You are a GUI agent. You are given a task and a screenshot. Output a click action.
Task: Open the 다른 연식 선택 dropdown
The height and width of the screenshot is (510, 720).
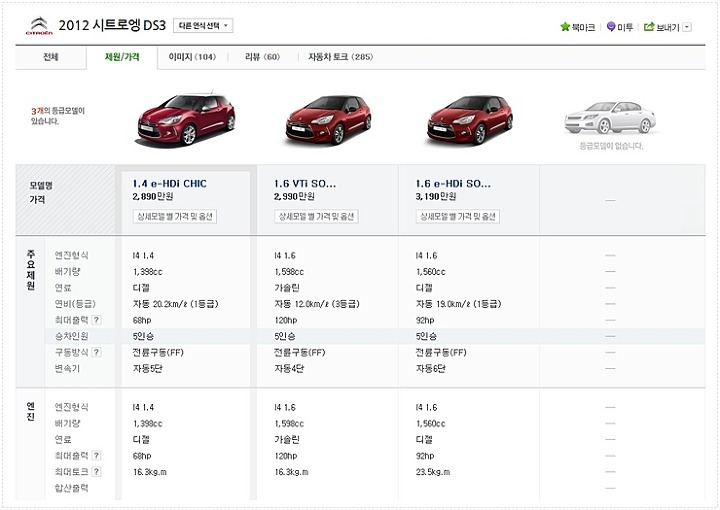[203, 26]
